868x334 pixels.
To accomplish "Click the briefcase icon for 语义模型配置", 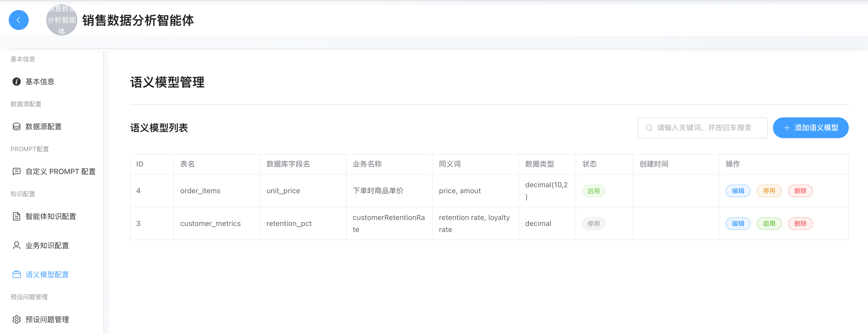I will (16, 274).
